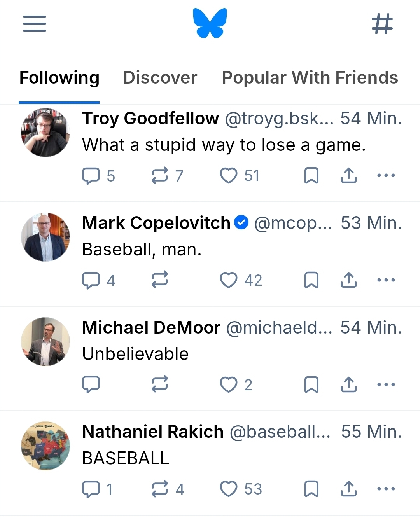This screenshot has height=519, width=420.
Task: Tap Troy Goodfellow's avatar picture
Action: point(45,133)
